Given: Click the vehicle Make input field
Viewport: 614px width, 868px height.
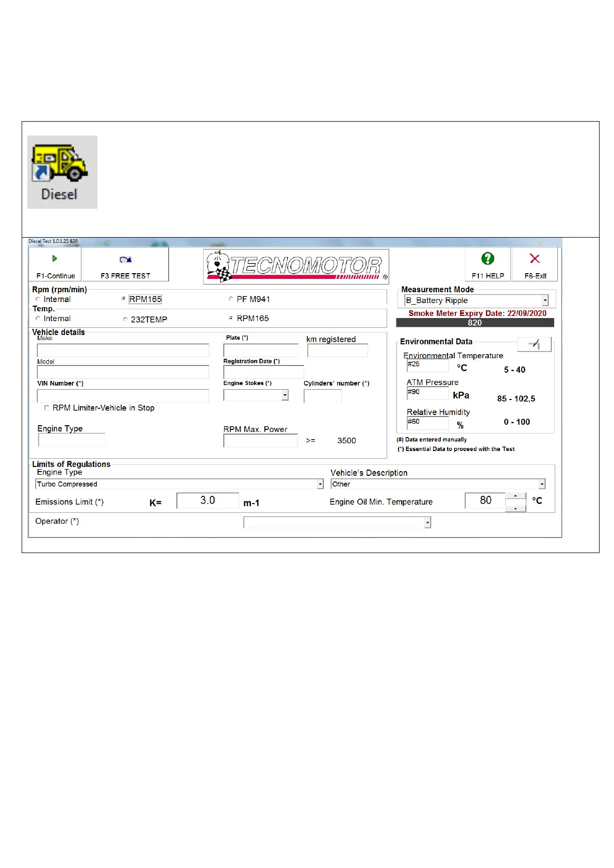Looking at the screenshot, I should point(123,350).
